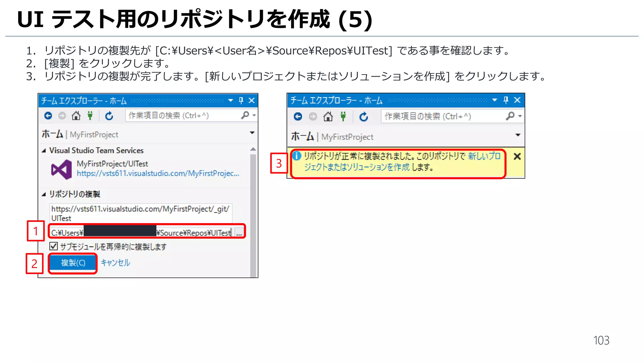Viewport: 644px width, 362px height.
Task: Click ホーム title in right panel
Action: 302,136
